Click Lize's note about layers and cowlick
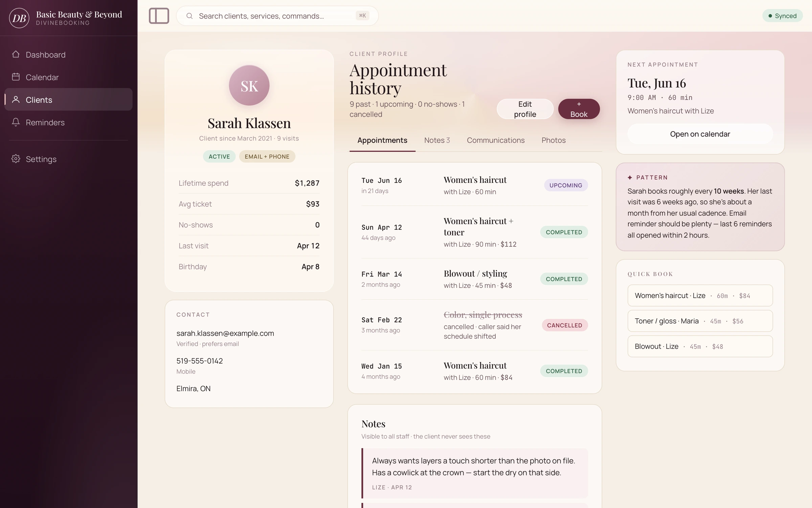 [475, 473]
